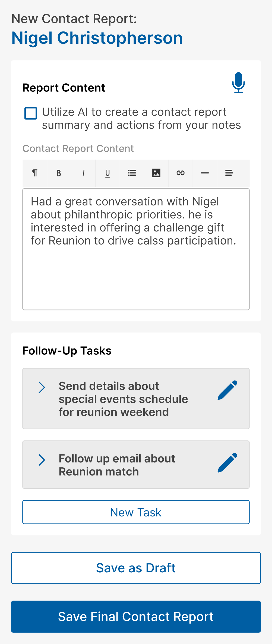Open text alignment options in the toolbar
This screenshot has width=272, height=644.
pos(229,173)
